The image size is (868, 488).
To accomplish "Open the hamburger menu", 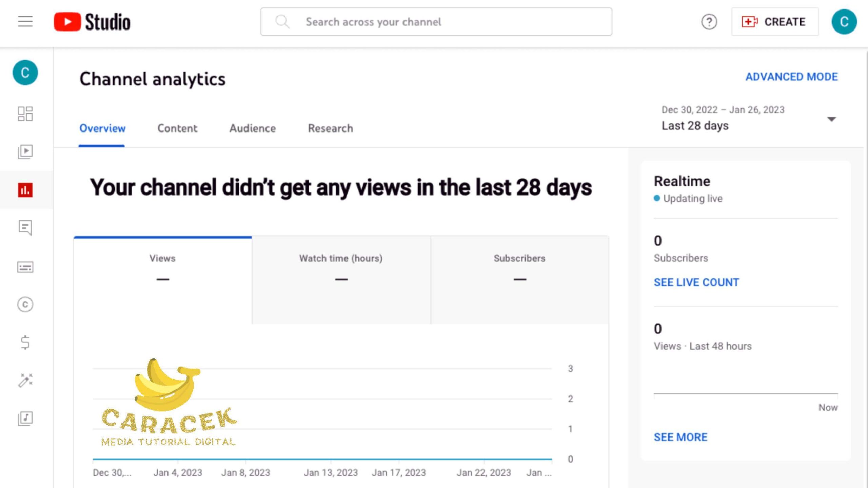I will tap(25, 22).
